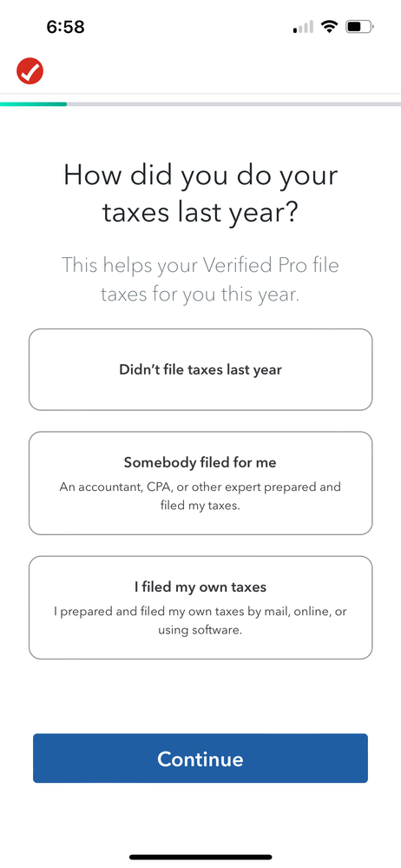
Task: Tap the Wi-Fi status icon
Action: [x=330, y=27]
